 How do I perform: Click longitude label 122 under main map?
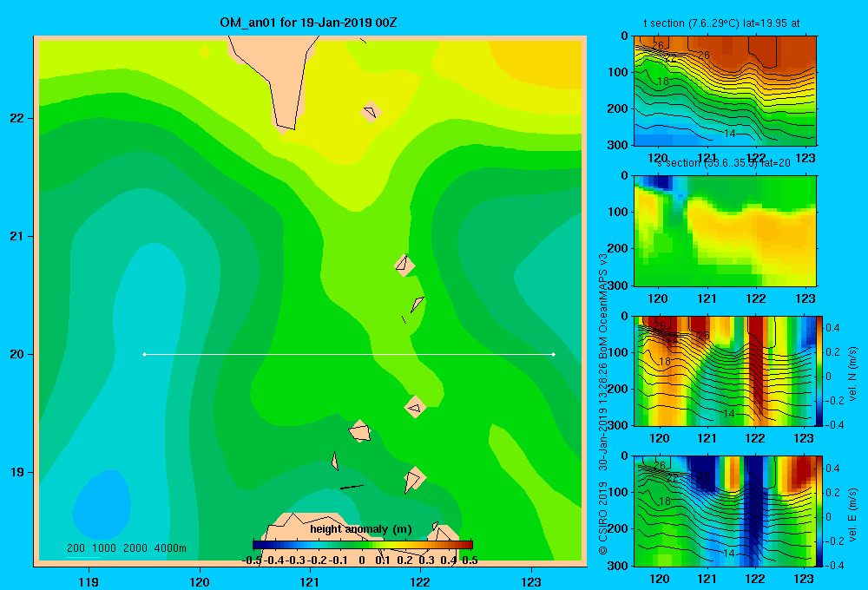[x=420, y=581]
